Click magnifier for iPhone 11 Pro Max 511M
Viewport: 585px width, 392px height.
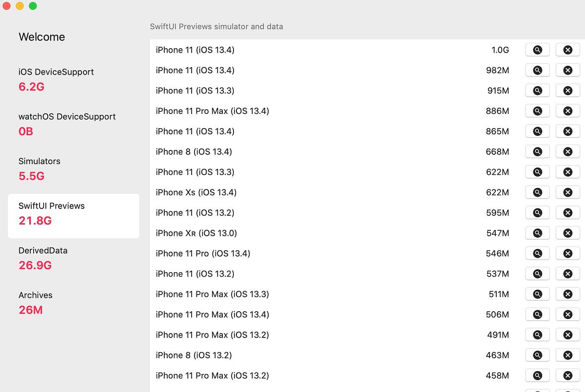[538, 294]
